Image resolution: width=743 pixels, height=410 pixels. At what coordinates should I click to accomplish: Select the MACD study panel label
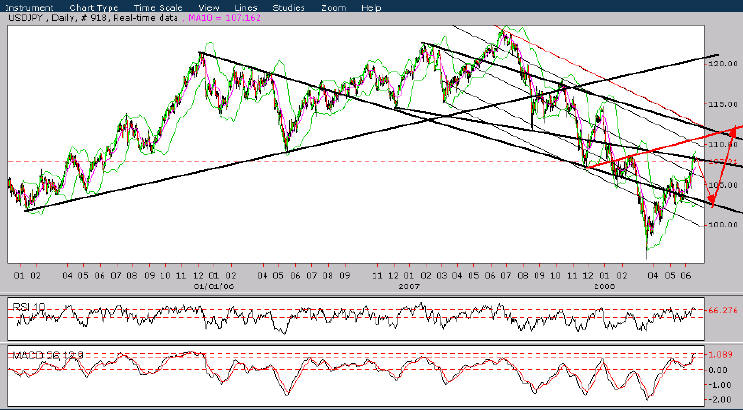pos(38,354)
